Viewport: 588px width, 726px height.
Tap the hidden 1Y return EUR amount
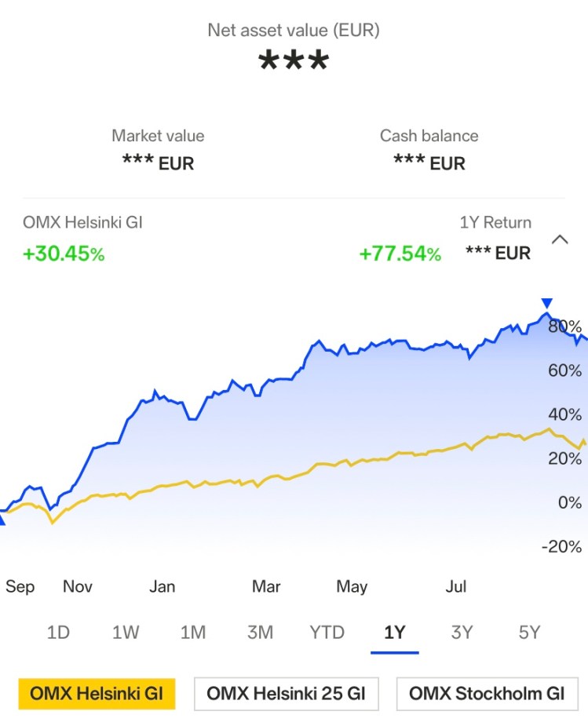tap(498, 253)
